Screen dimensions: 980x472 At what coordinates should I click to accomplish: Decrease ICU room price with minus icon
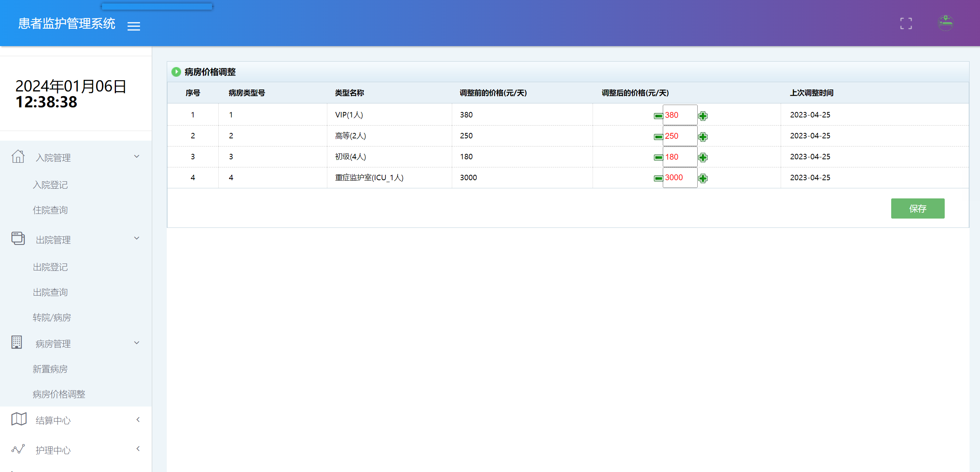[658, 178]
